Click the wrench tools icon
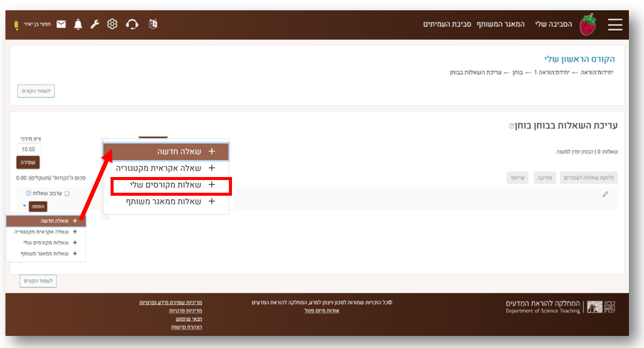The height and width of the screenshot is (348, 644). [x=95, y=24]
